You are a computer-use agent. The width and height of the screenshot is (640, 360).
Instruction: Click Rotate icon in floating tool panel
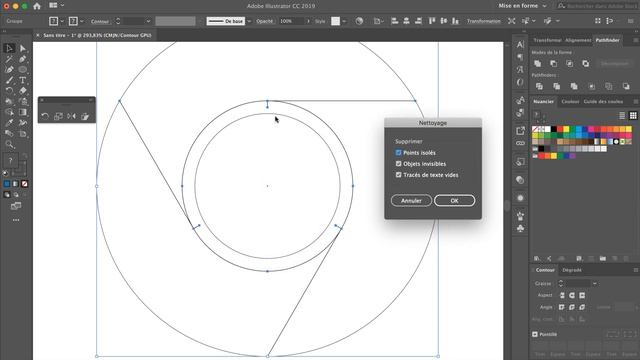click(x=45, y=116)
